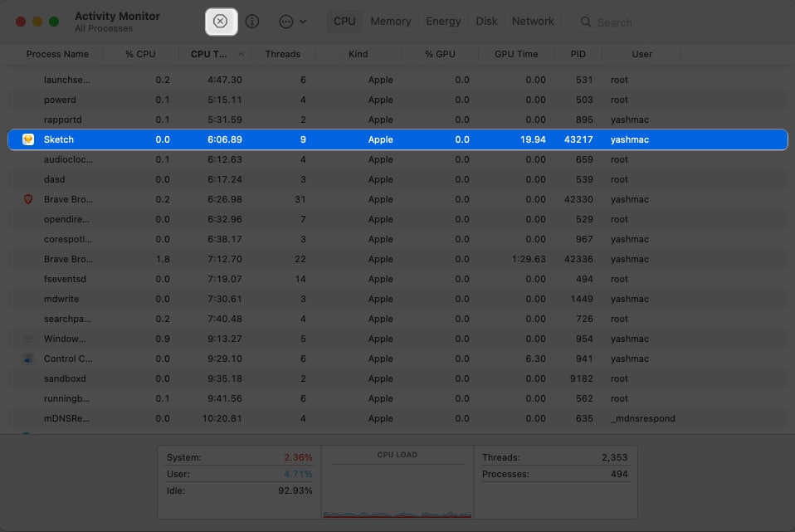Click the Activity Monitor window title
Viewport: 795px width, 532px height.
coord(117,17)
